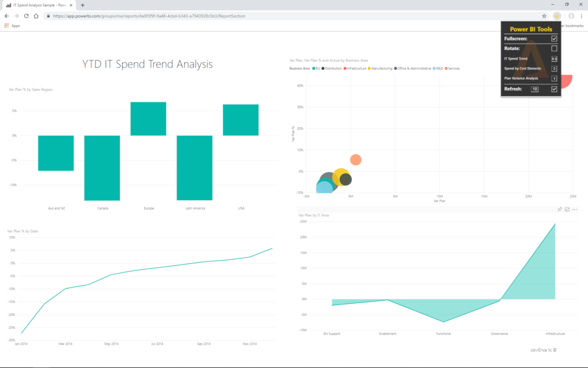The width and height of the screenshot is (588, 368).
Task: Uncheck the Fullscreen checkbox in Power BI Tools
Action: pyautogui.click(x=554, y=39)
